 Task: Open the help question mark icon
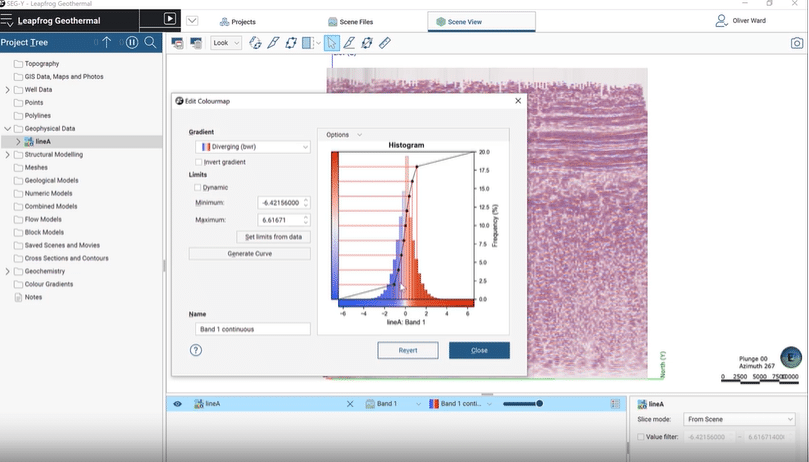pyautogui.click(x=196, y=350)
